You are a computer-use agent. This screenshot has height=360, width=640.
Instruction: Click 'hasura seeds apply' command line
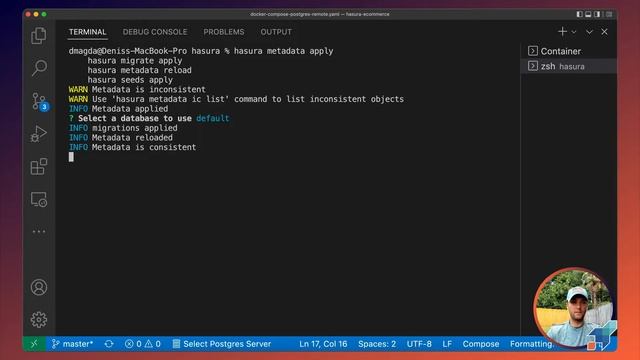[x=130, y=80]
